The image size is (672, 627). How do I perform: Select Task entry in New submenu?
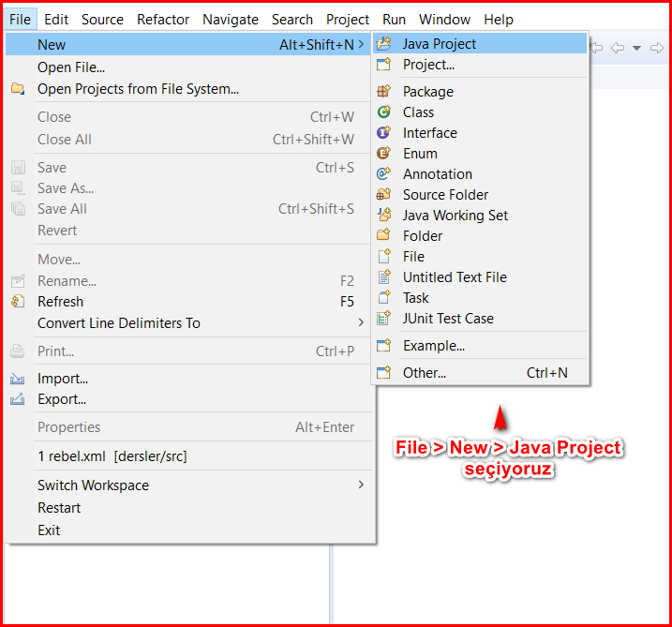[480, 297]
